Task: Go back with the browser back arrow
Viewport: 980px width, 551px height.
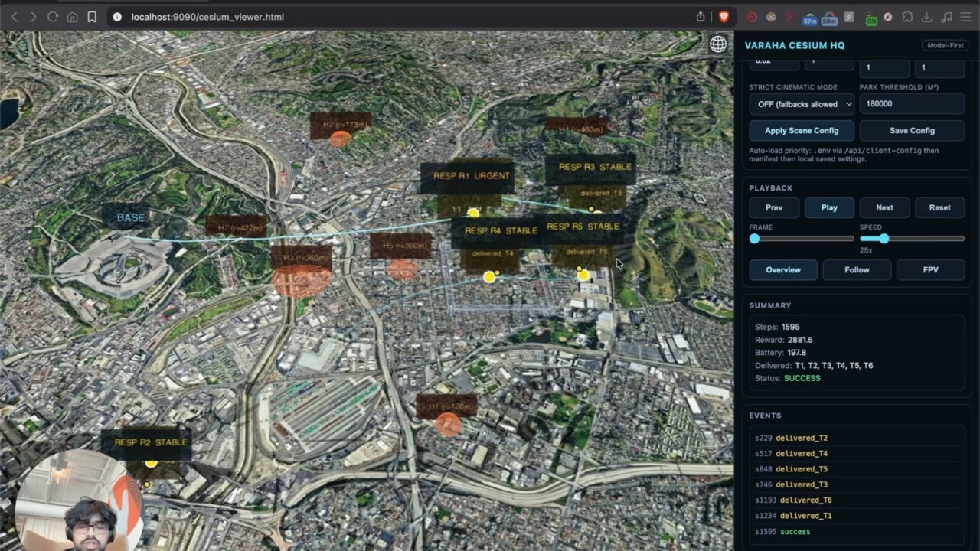Action: coord(14,16)
